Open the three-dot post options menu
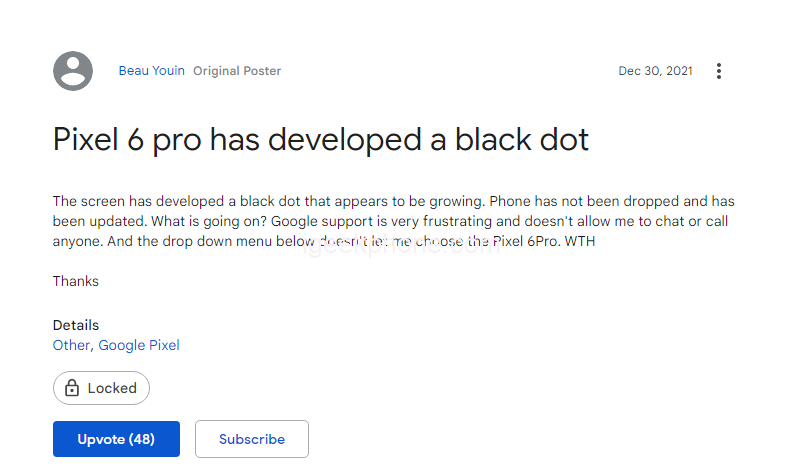 pos(718,71)
